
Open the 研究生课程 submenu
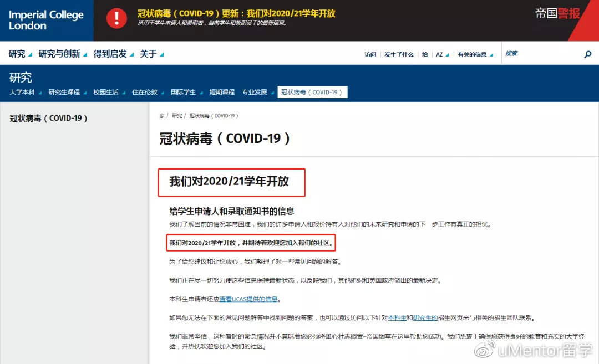click(68, 93)
